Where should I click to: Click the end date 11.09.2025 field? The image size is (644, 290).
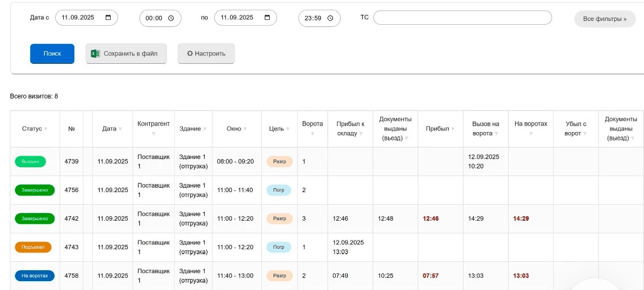point(245,18)
